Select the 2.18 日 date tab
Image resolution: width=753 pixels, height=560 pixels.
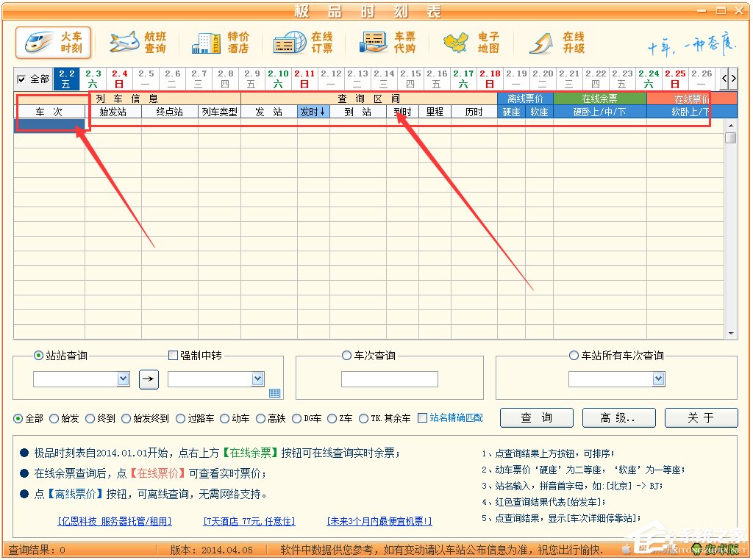click(490, 79)
